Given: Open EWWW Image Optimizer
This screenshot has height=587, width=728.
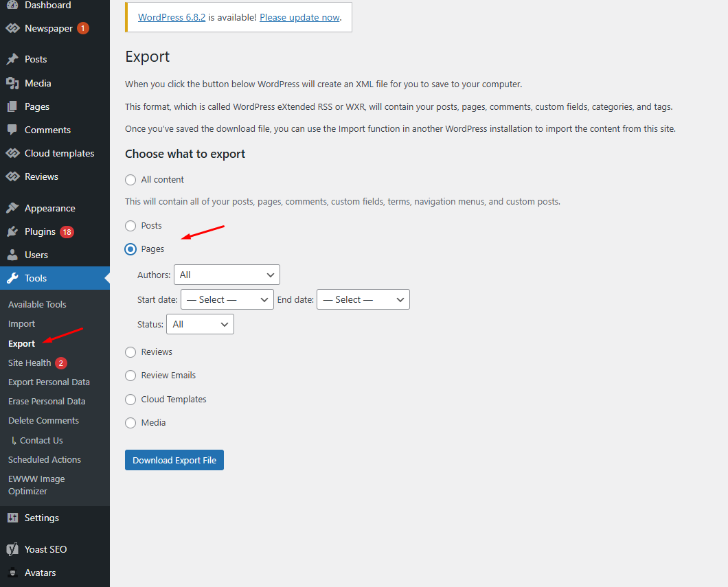Looking at the screenshot, I should pyautogui.click(x=36, y=485).
